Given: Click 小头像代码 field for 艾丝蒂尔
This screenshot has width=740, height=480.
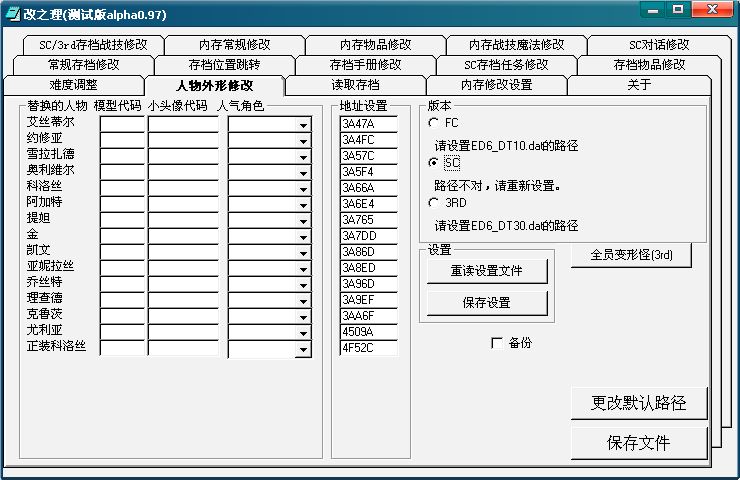Looking at the screenshot, I should coord(183,125).
